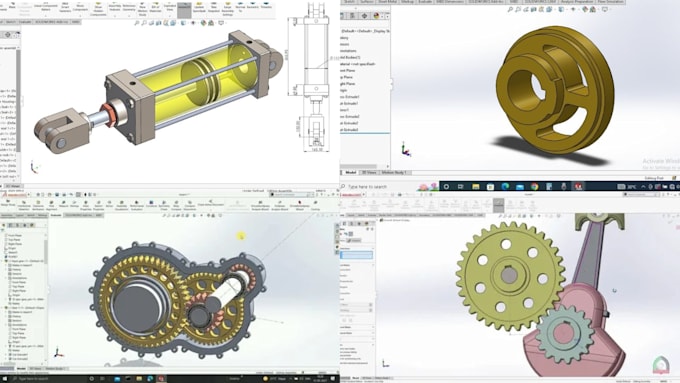Click View Settings monitor icon in cylinder window
The width and height of the screenshot is (680, 383).
(x=221, y=23)
